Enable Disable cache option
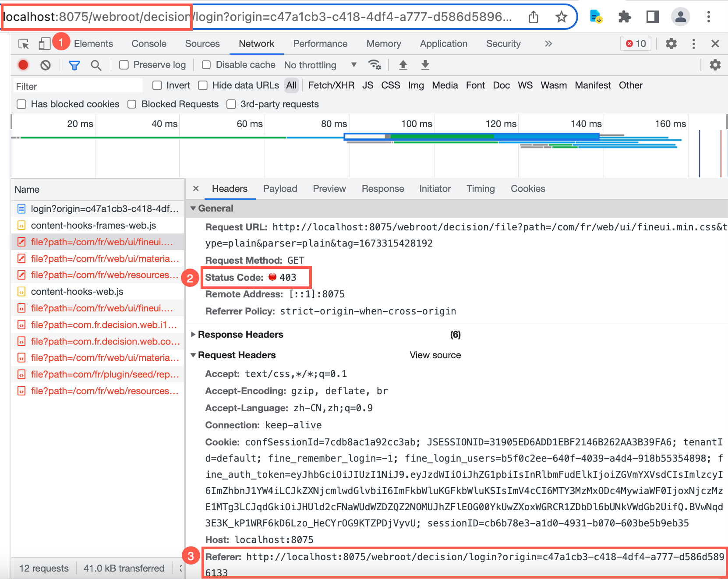This screenshot has height=579, width=728. click(206, 64)
